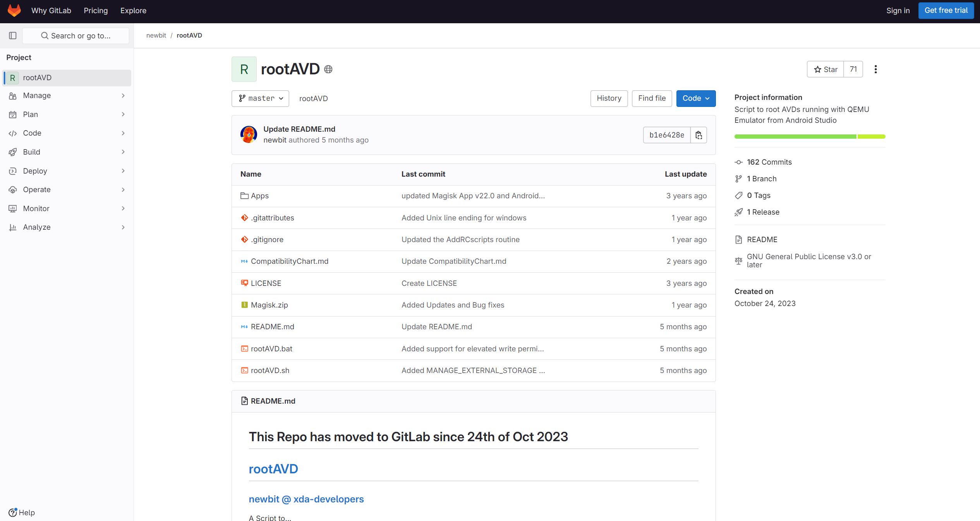980x521 pixels.
Task: Open the 1 Release rocket link
Action: coord(763,212)
